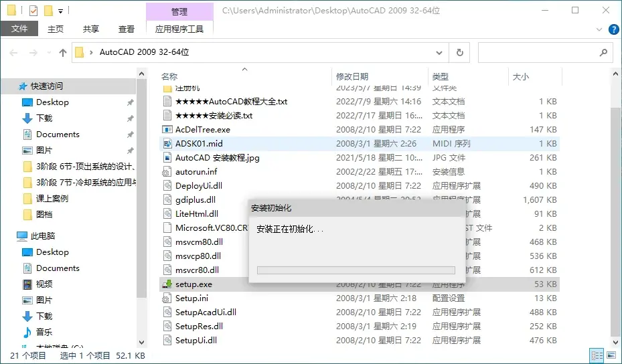Viewport: 622px width, 364px height.
Task: Open recent locations dropdown arrow
Action: [x=49, y=52]
